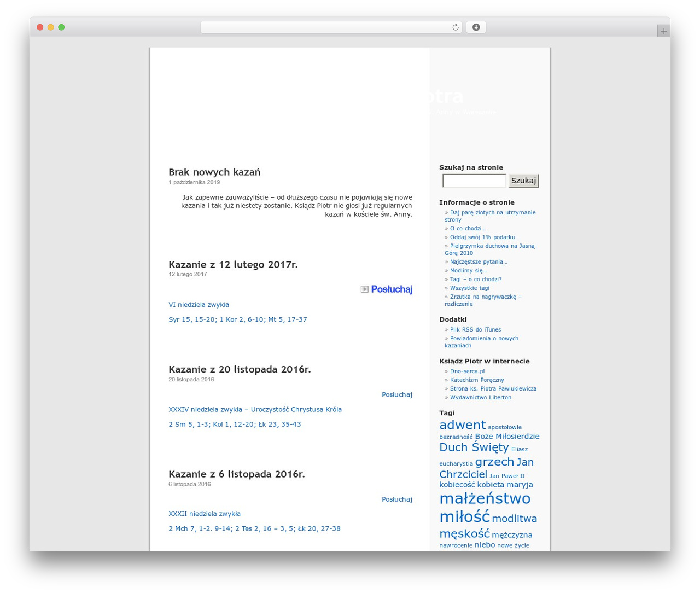Open 'Zrzutka na nagrywaczkę – rozliczenie' link

(483, 300)
